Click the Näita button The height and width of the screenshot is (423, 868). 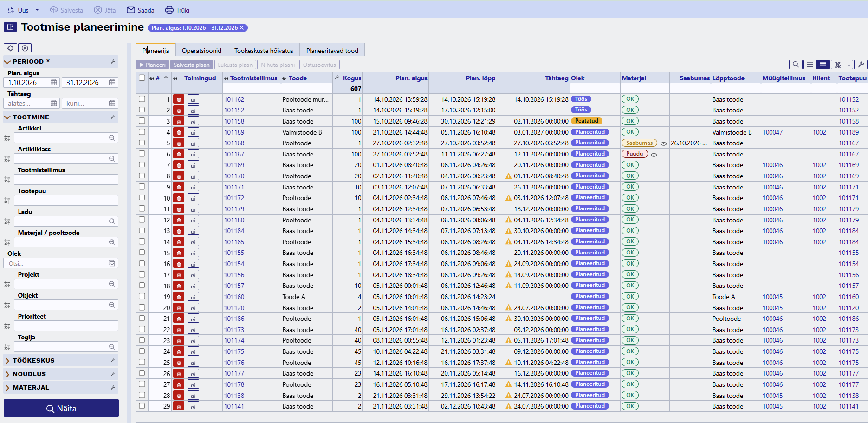tap(61, 409)
